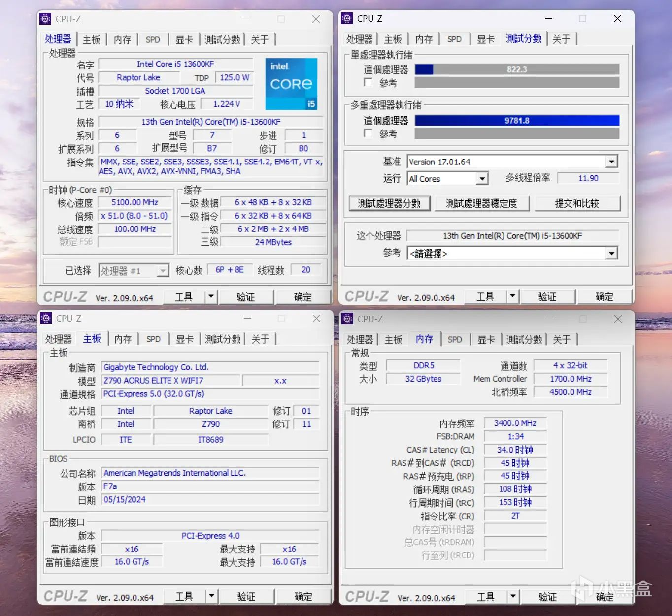672x616 pixels.
Task: Click TDP value 125.0 W
Action: point(235,77)
